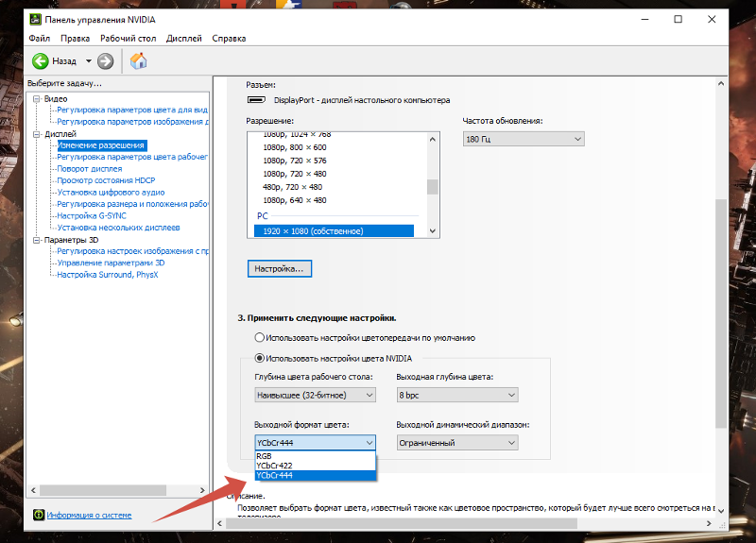756x543 pixels.
Task: Maximize the NVIDIA Control Panel window
Action: coord(678,19)
